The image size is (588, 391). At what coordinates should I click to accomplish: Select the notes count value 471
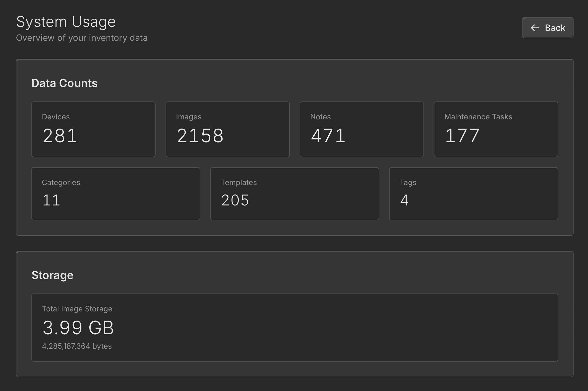(x=328, y=136)
